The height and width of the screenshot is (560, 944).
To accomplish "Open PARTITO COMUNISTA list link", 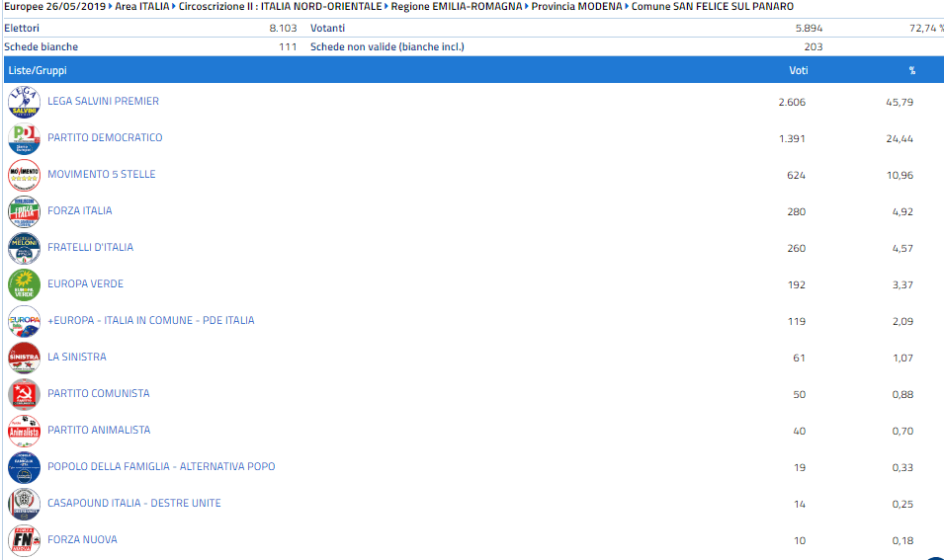I will pyautogui.click(x=98, y=393).
